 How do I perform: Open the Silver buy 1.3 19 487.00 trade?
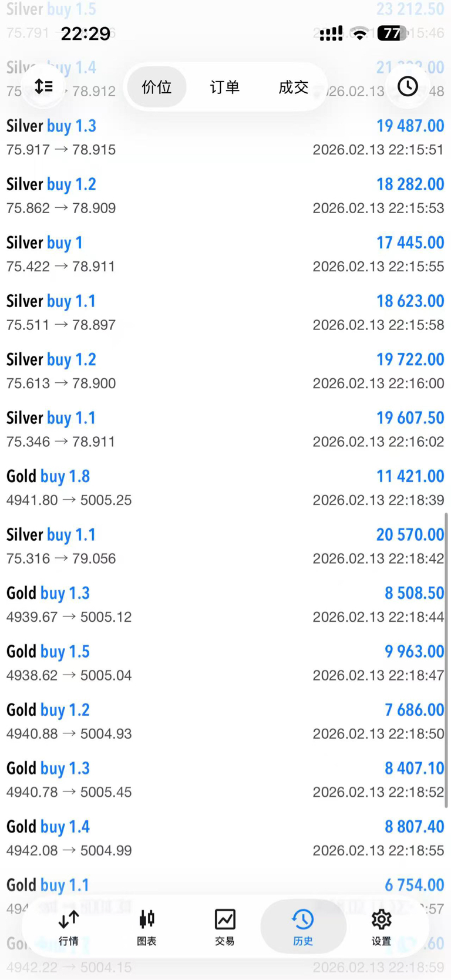(225, 137)
